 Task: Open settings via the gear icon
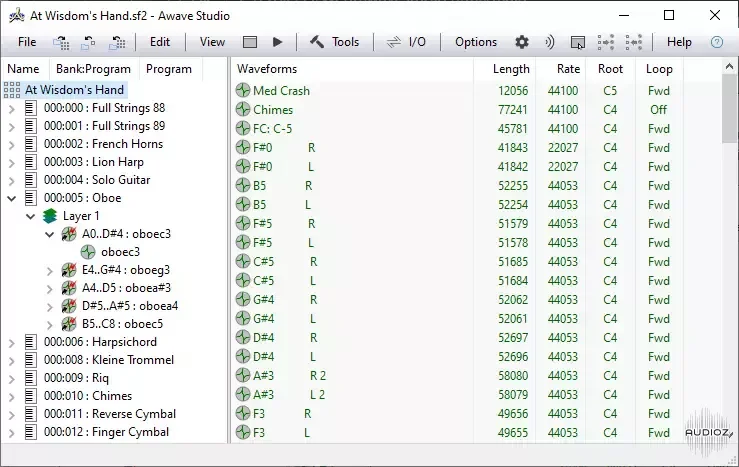pyautogui.click(x=522, y=42)
